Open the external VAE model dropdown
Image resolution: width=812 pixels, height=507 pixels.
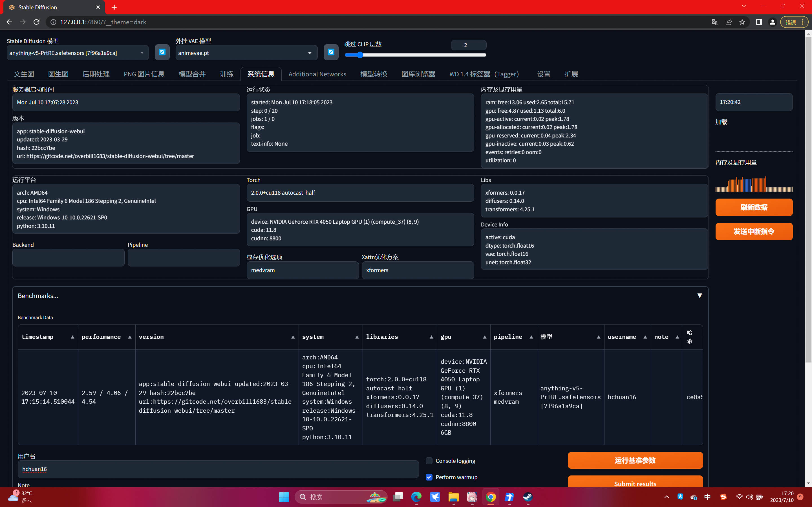coord(246,53)
